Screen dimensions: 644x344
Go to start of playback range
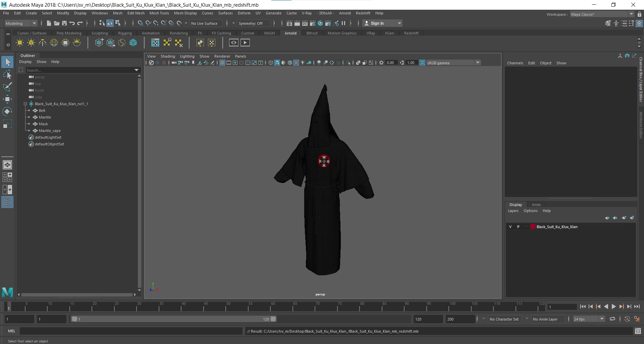pyautogui.click(x=583, y=306)
